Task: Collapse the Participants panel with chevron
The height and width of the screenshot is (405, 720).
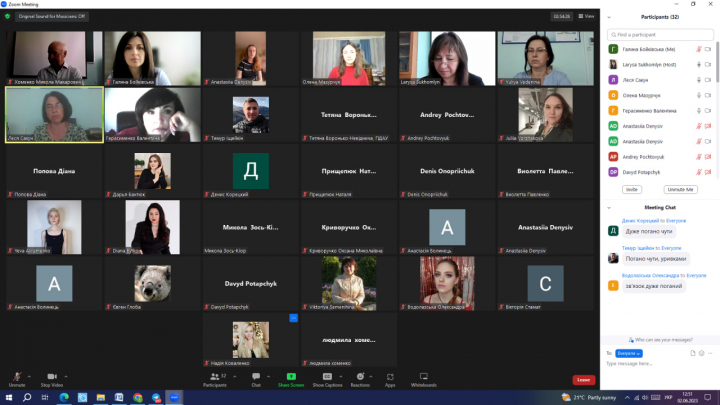Action: 607,17
